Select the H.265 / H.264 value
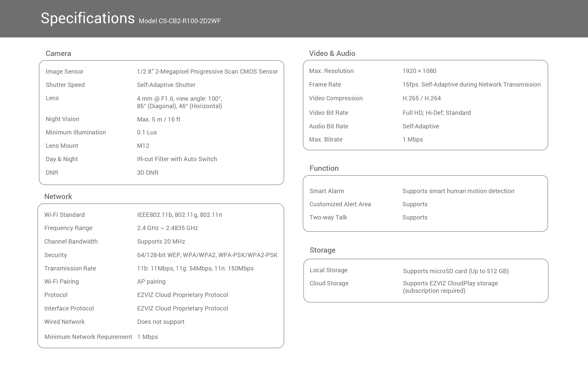588x368 pixels. click(422, 98)
